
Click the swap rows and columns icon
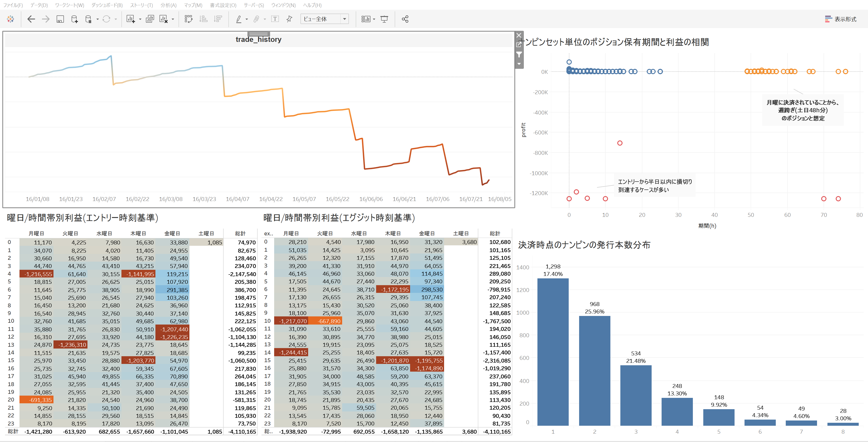(x=188, y=19)
